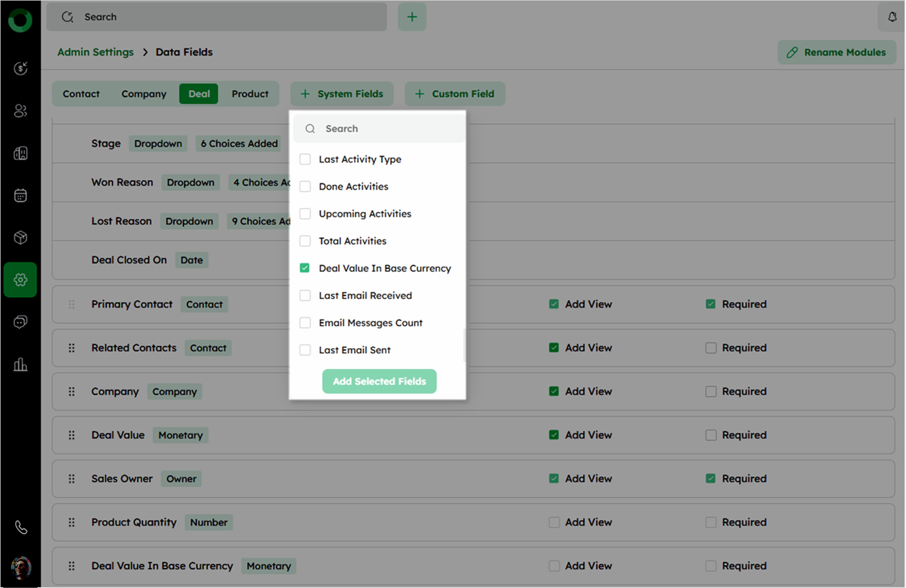Click the notifications bell icon

[892, 17]
